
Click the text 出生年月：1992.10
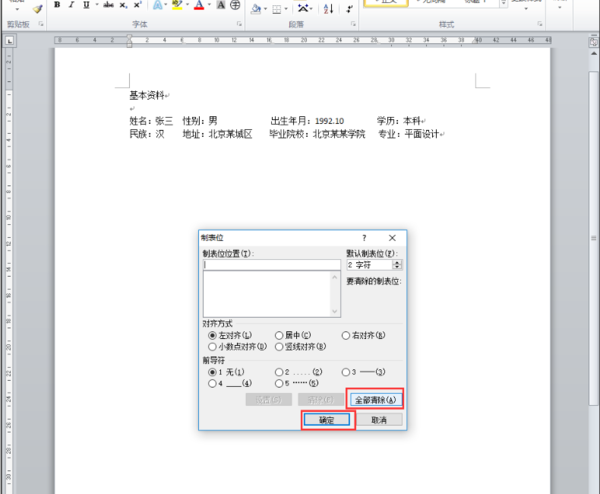point(307,121)
